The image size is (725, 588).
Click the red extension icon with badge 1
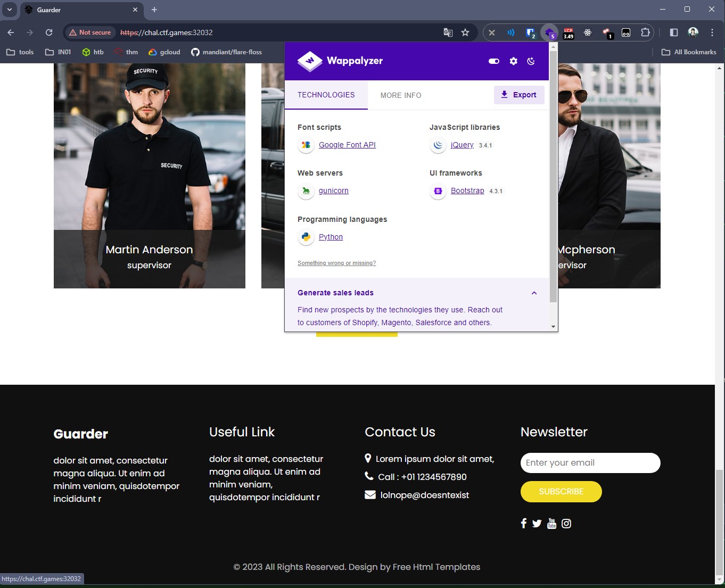607,32
